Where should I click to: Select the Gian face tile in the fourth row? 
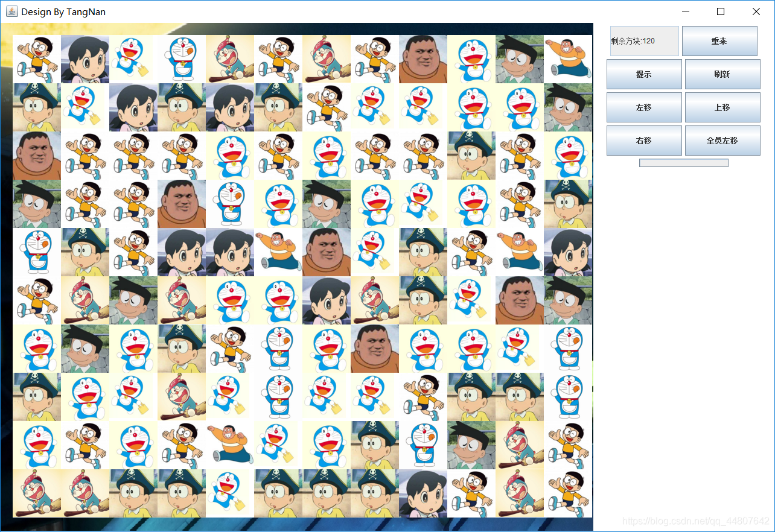point(182,204)
